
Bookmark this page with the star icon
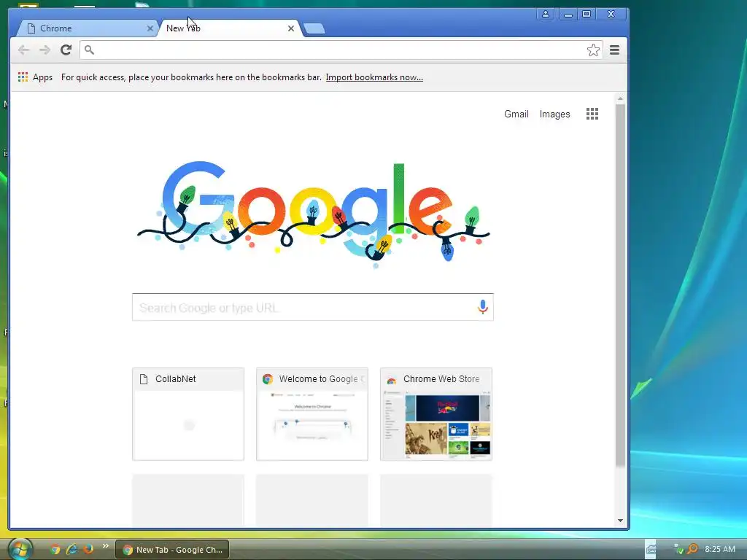point(593,50)
